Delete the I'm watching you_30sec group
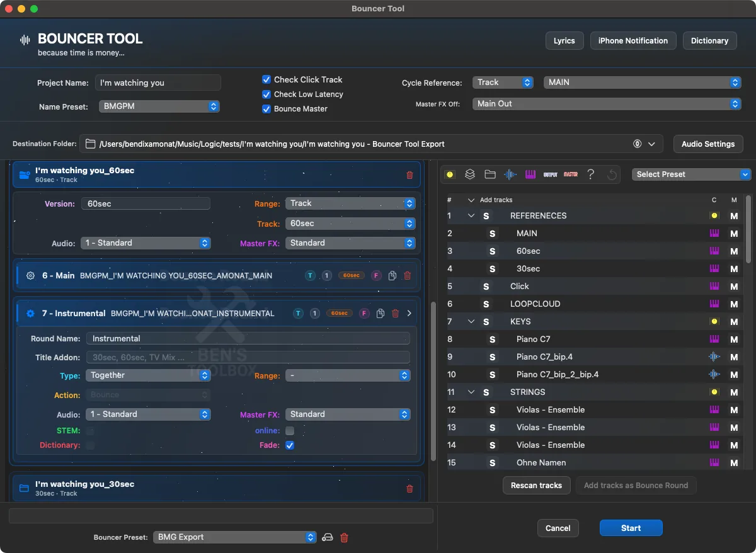Image resolution: width=756 pixels, height=553 pixels. (409, 489)
